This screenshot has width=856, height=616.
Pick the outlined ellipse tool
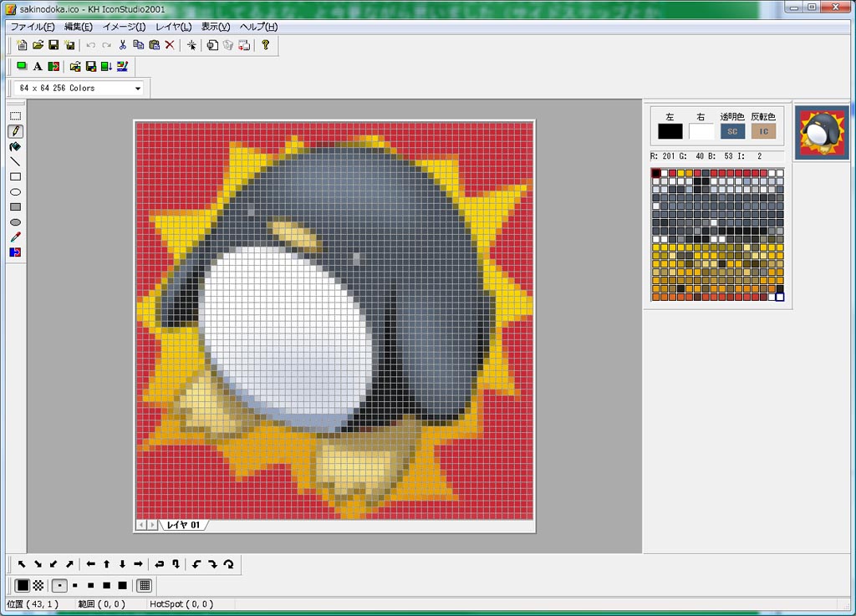[15, 192]
